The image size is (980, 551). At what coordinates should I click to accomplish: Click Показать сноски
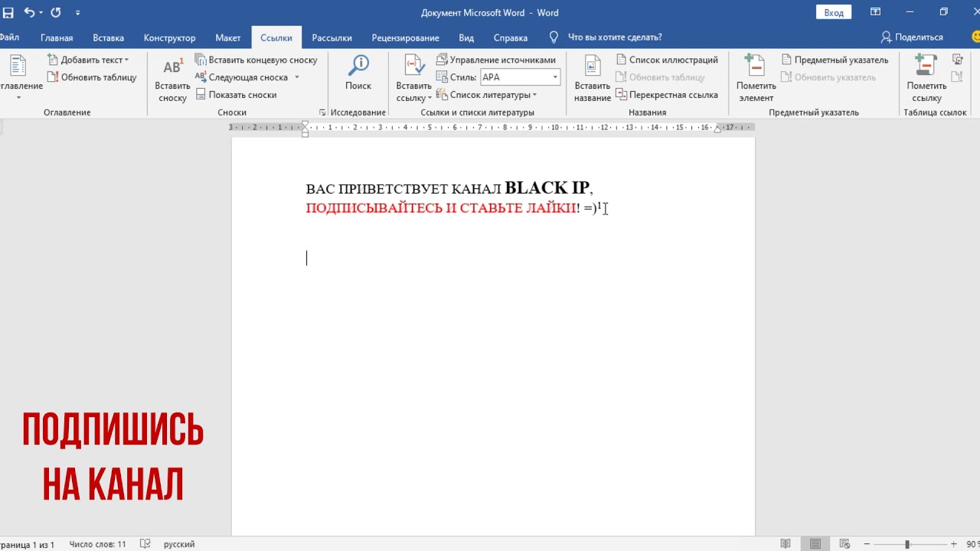(237, 95)
